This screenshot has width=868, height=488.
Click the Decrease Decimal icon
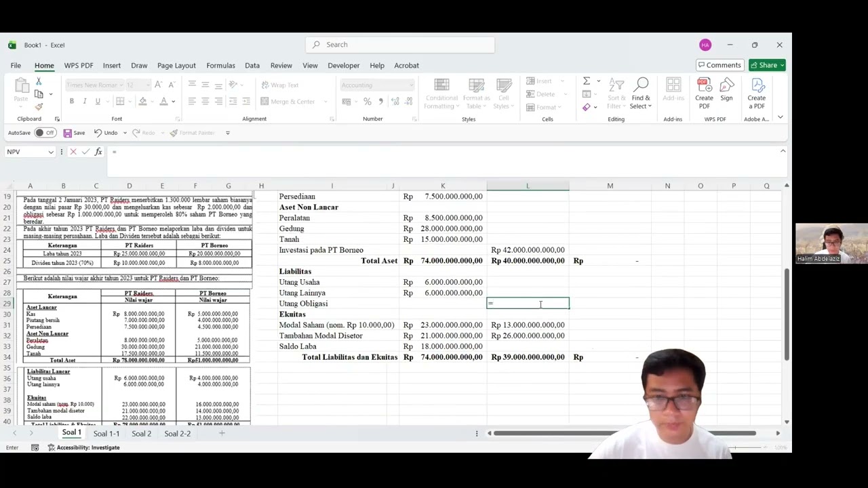(409, 102)
